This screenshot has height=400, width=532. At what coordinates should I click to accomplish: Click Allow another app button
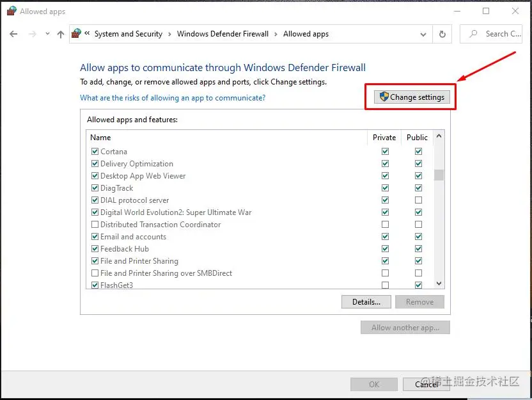[x=405, y=328]
